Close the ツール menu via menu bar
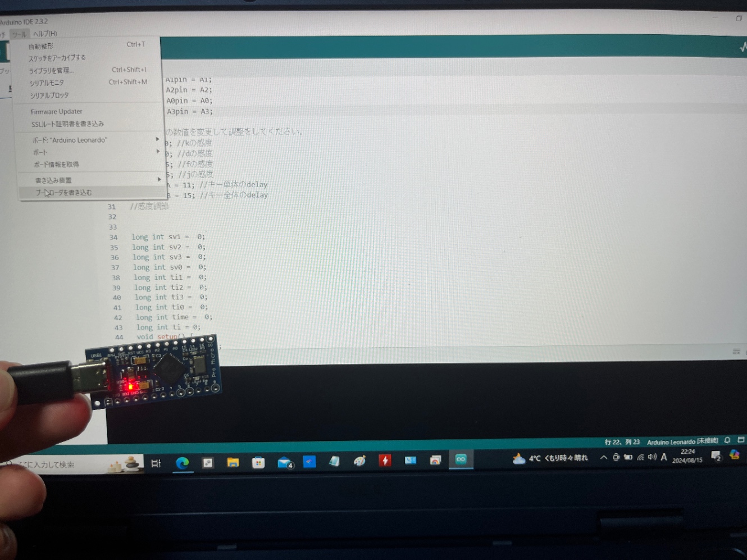The width and height of the screenshot is (747, 560). tap(20, 34)
